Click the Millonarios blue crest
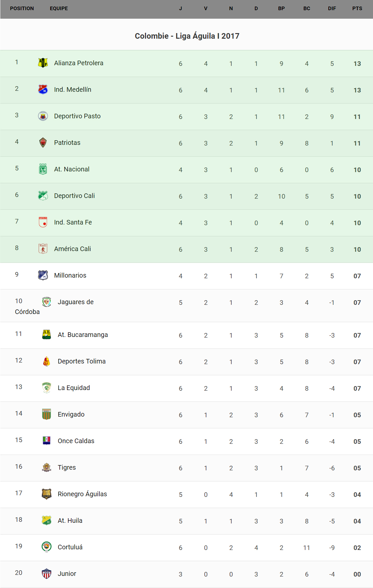The width and height of the screenshot is (373, 588). (43, 275)
